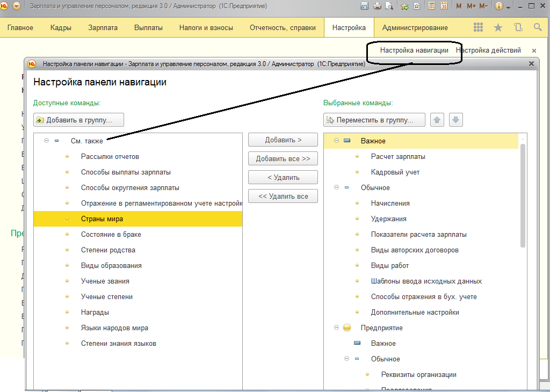Open Favorites with the star icon
The width and height of the screenshot is (550, 392).
click(498, 27)
